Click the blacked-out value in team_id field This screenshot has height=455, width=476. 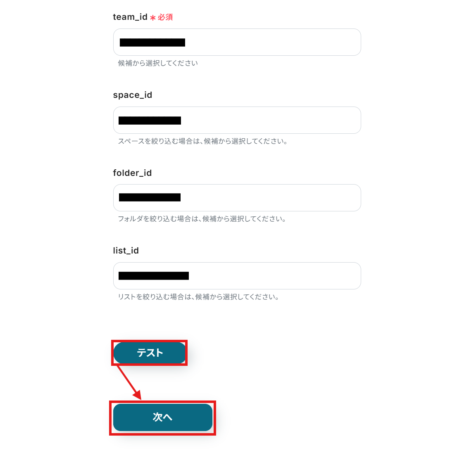tap(152, 43)
